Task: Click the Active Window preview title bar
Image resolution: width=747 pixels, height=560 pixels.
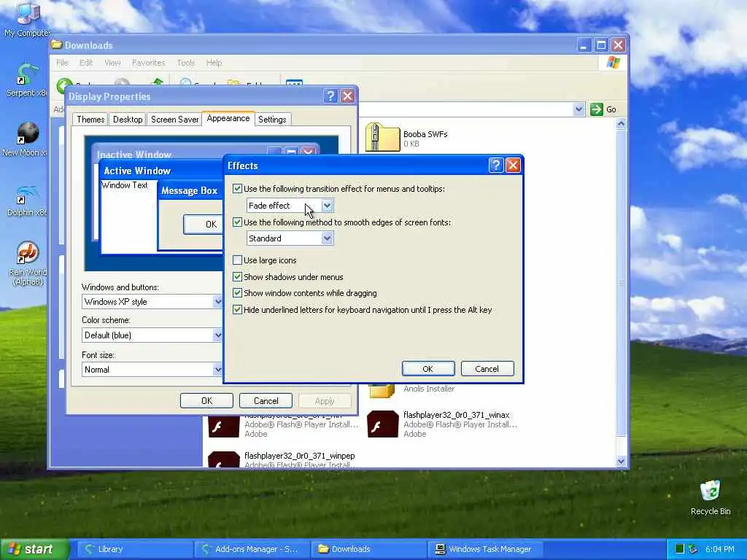Action: 161,171
